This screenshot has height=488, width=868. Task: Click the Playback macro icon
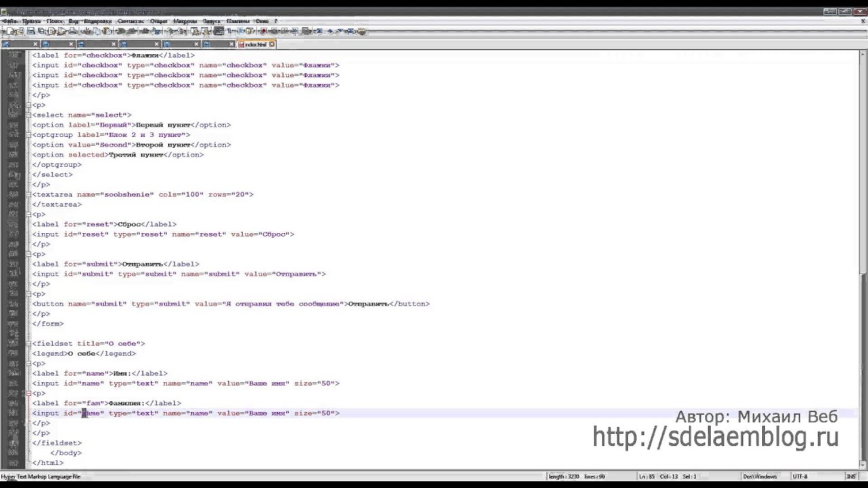point(284,31)
